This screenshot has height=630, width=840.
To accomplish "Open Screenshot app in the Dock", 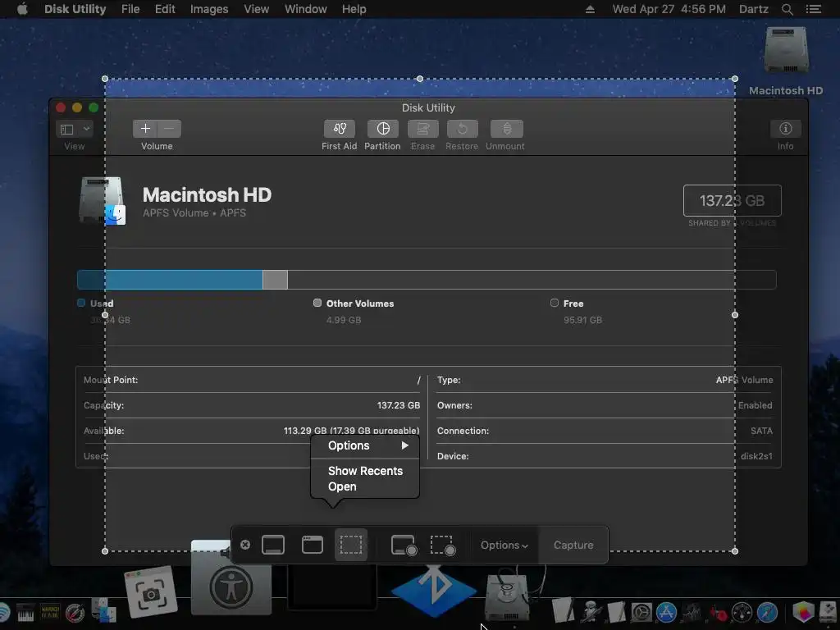I will (151, 592).
